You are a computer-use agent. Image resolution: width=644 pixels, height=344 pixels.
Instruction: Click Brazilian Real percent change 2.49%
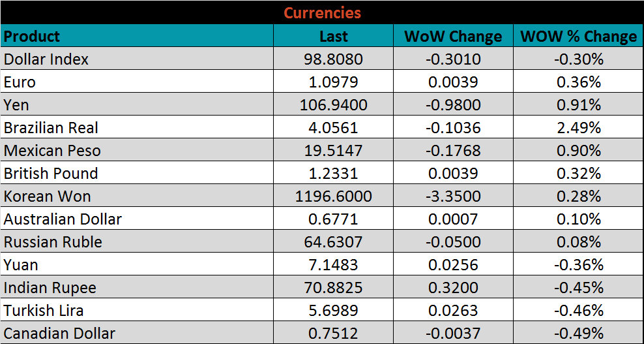[579, 128]
